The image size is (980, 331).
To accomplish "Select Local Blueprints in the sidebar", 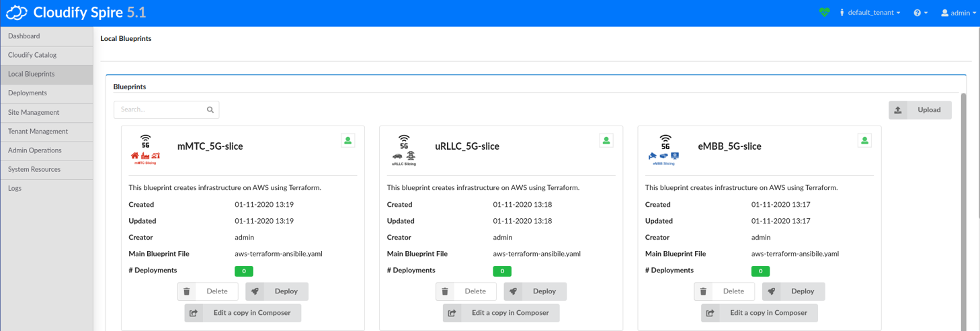I will click(x=46, y=74).
